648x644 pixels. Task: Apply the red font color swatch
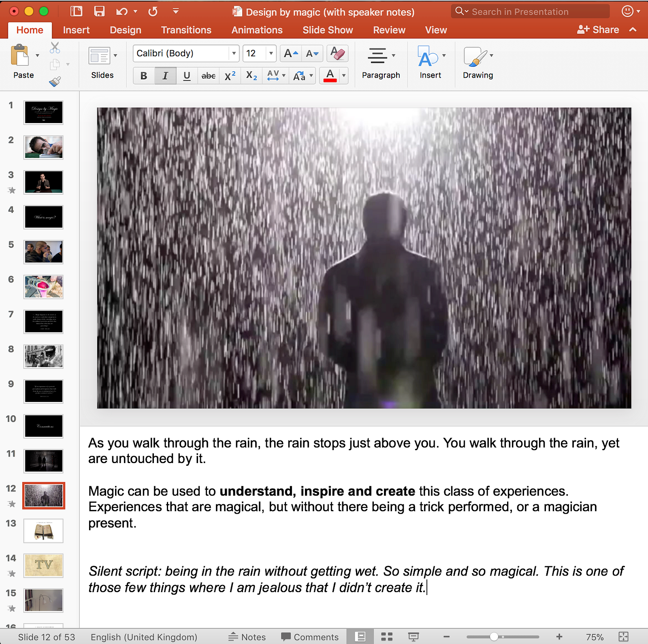coord(330,76)
